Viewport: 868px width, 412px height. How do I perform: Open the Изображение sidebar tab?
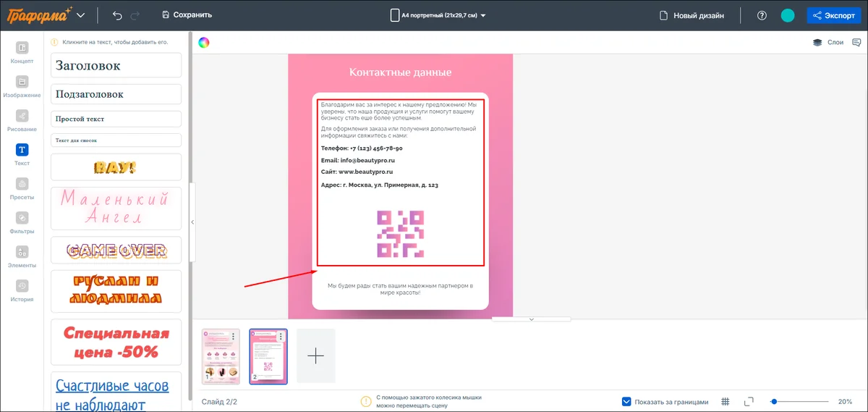click(22, 87)
